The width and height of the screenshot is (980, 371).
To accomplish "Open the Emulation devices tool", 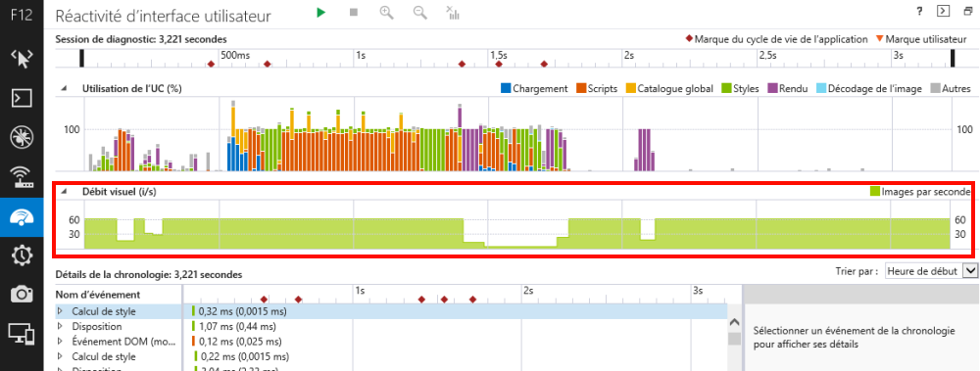I will point(22,334).
